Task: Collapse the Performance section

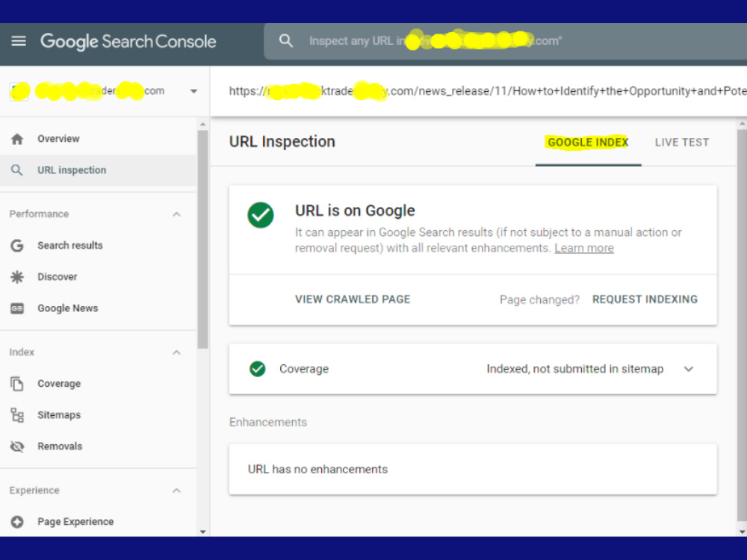Action: click(x=176, y=214)
